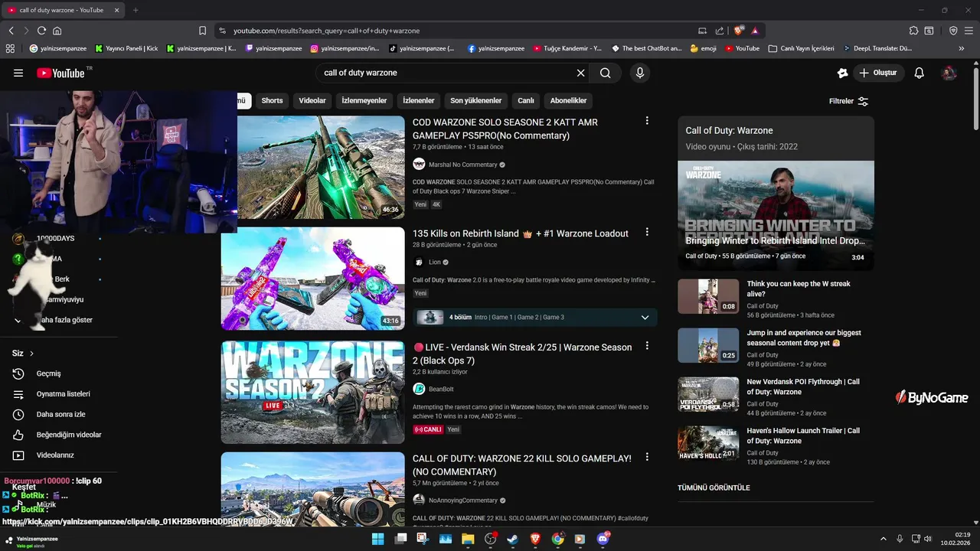Select the Canlı filter chip
Image resolution: width=980 pixels, height=551 pixels.
pyautogui.click(x=526, y=100)
